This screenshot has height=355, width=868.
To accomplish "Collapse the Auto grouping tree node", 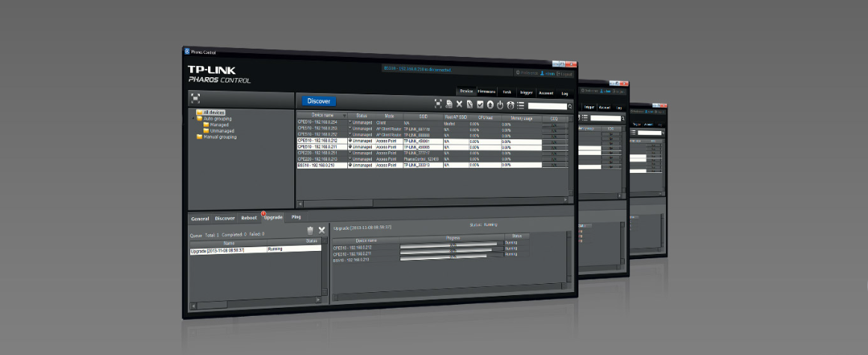I will click(193, 118).
